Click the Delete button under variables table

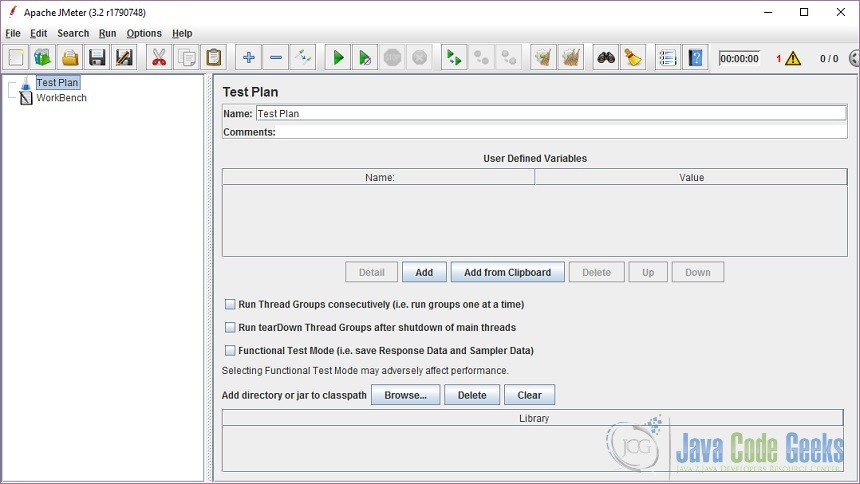tap(596, 272)
